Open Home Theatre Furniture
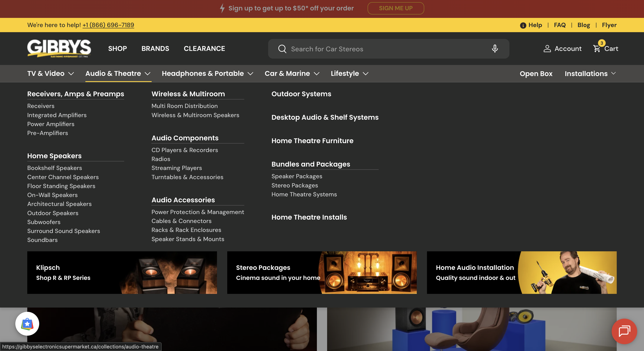 point(312,141)
